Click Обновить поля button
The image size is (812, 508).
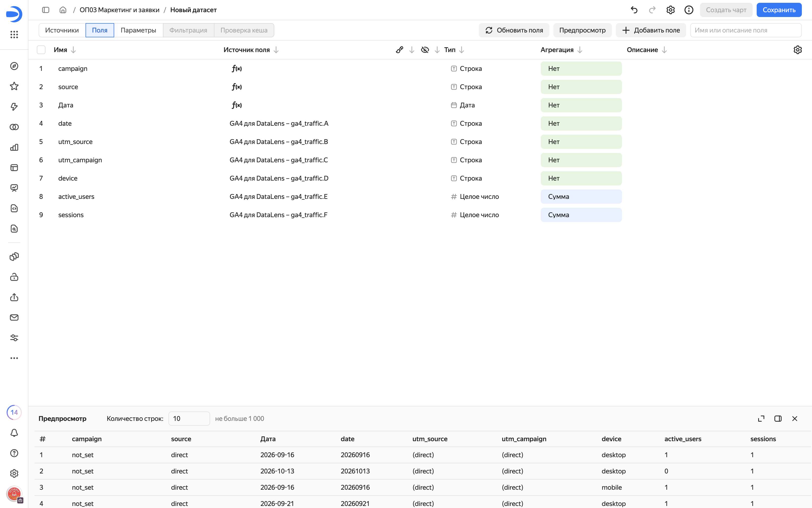tap(514, 30)
